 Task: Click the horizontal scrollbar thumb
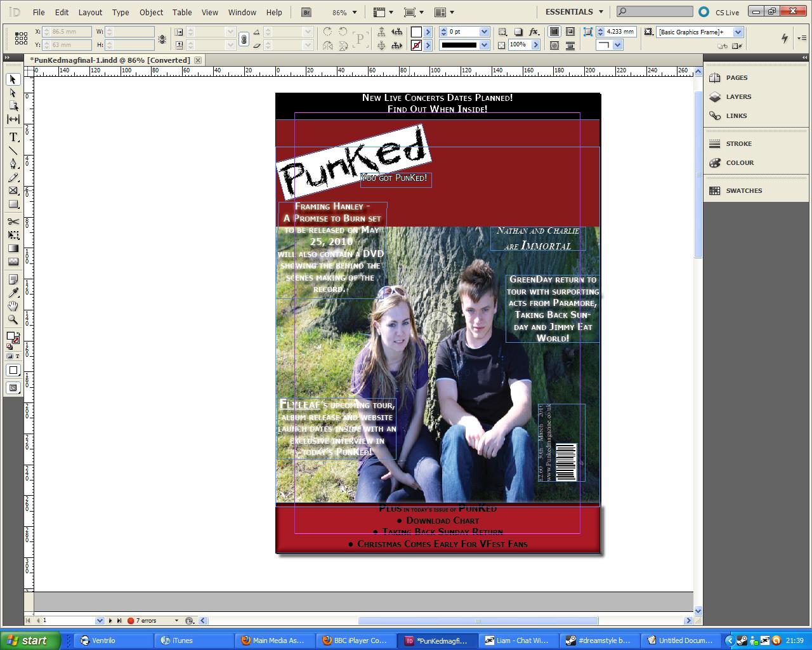tap(478, 621)
